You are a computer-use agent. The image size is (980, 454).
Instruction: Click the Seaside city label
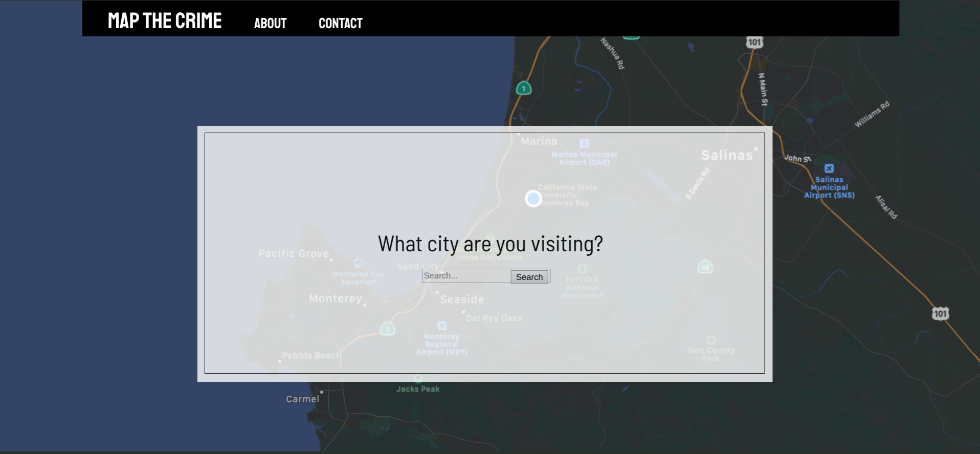(x=462, y=299)
